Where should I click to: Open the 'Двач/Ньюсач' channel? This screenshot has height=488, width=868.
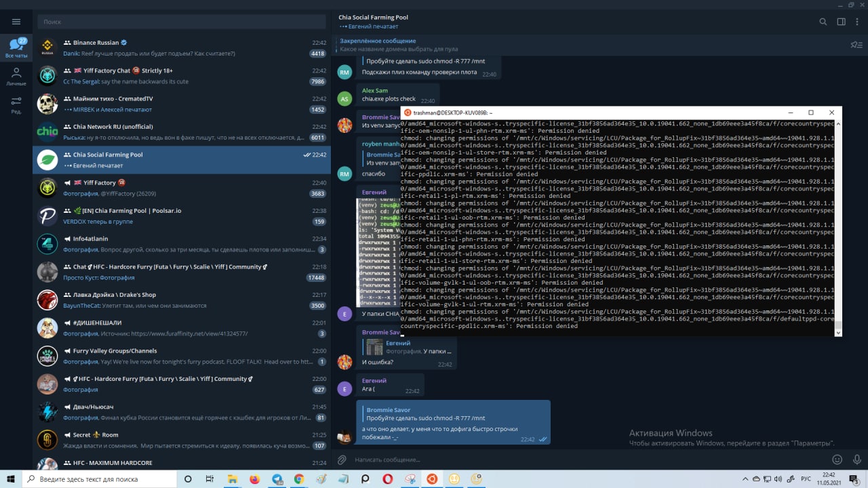[182, 411]
